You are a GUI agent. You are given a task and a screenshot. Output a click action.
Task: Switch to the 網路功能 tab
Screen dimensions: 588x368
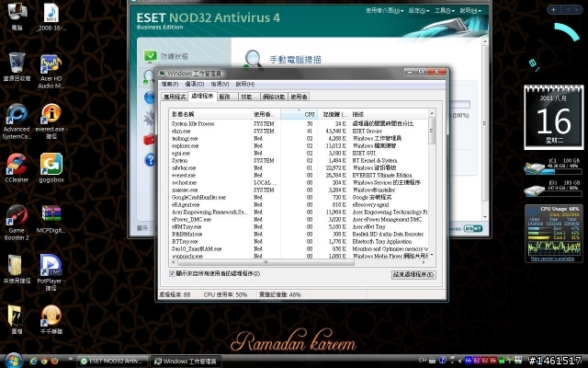pyautogui.click(x=274, y=97)
